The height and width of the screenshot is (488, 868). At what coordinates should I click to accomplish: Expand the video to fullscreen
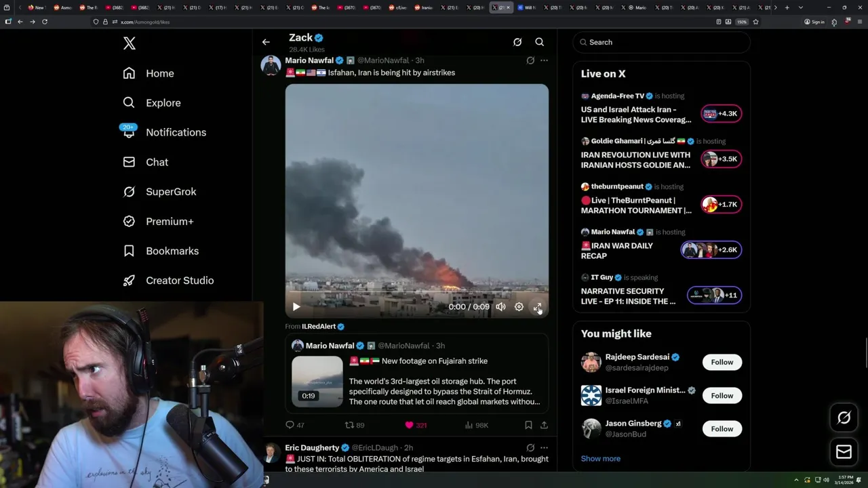[x=537, y=307]
